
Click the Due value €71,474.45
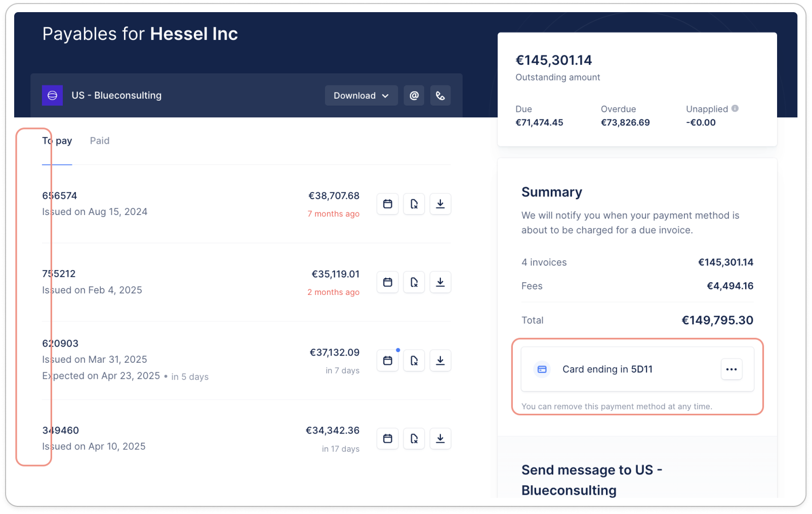click(x=539, y=122)
